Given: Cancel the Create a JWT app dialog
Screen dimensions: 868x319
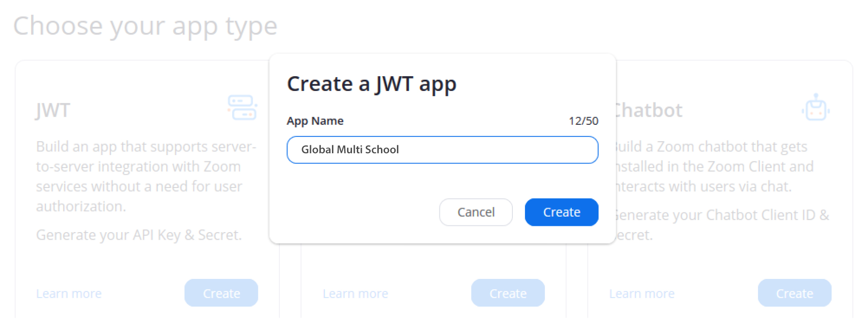Looking at the screenshot, I should [476, 212].
